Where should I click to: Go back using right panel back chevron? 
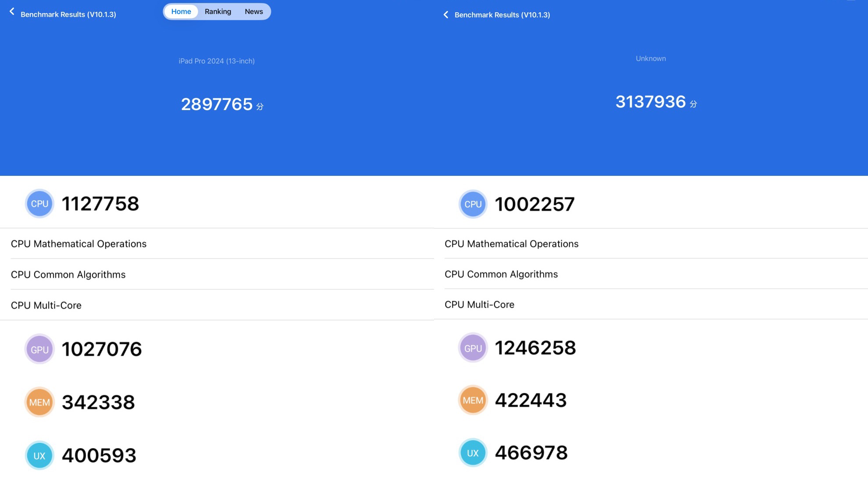point(446,15)
